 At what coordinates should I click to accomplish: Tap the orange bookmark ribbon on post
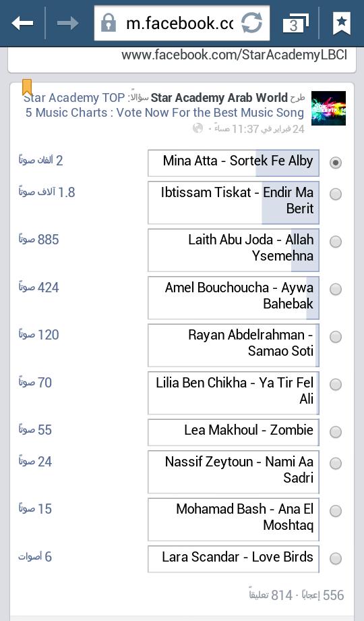26,87
